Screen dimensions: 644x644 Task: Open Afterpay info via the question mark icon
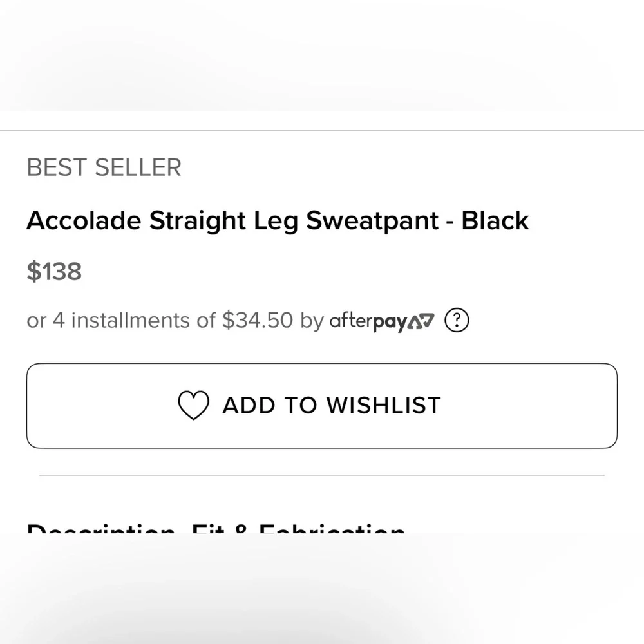[456, 320]
